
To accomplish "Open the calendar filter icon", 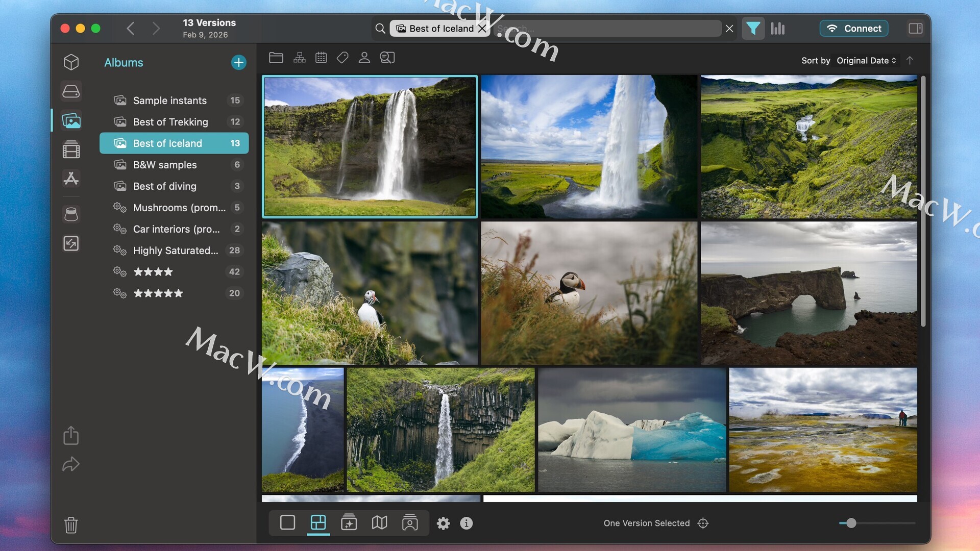I will [x=321, y=58].
